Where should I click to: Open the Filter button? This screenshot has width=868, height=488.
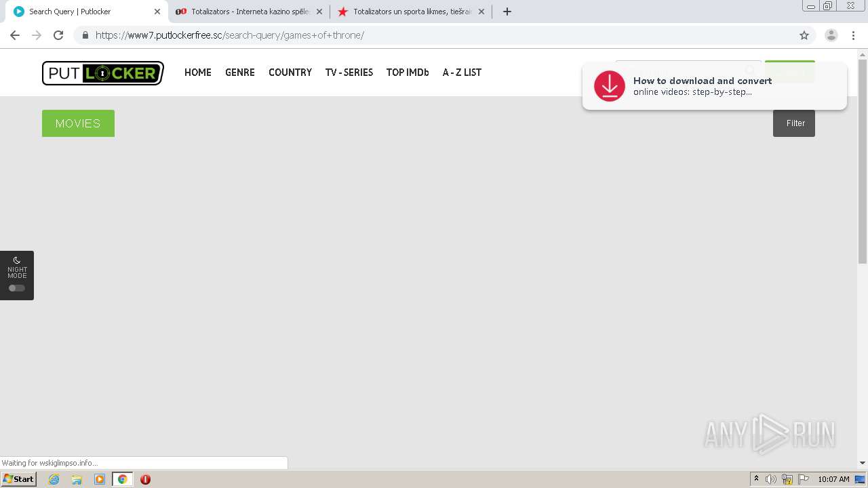(x=794, y=123)
